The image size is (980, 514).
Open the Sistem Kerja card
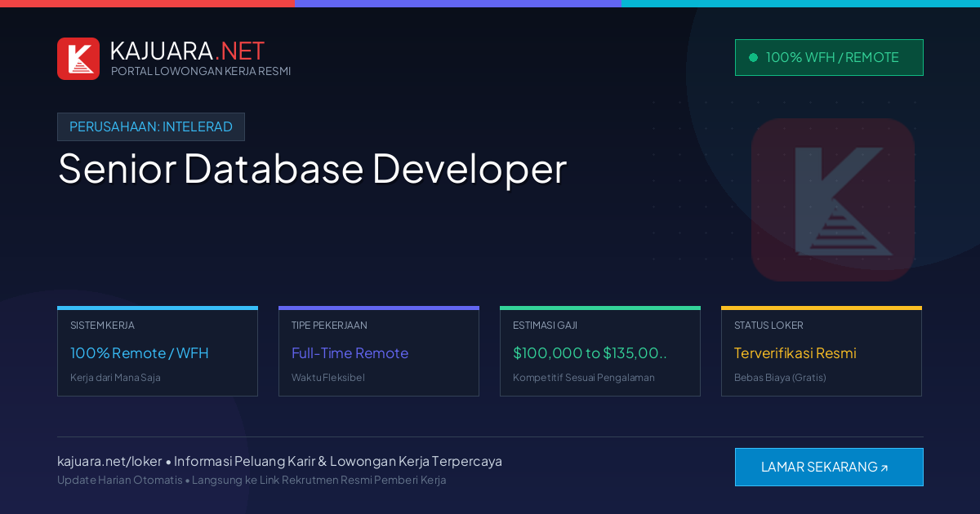coord(158,352)
